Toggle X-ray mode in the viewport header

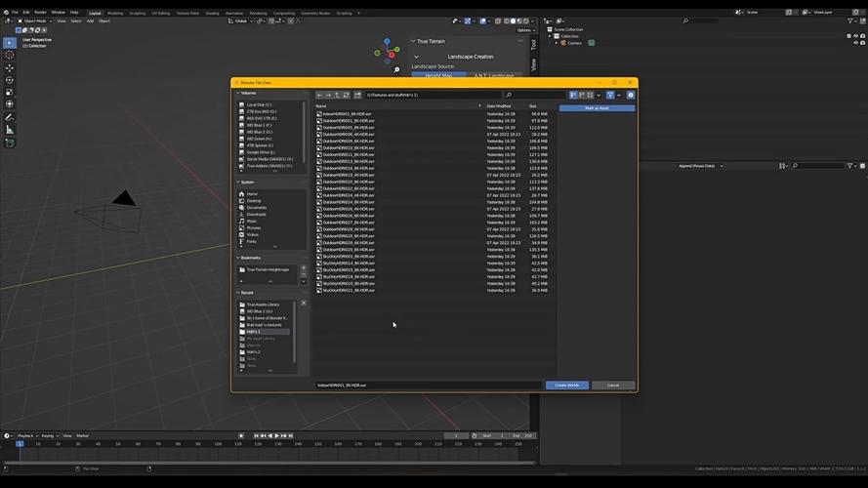pyautogui.click(x=498, y=21)
